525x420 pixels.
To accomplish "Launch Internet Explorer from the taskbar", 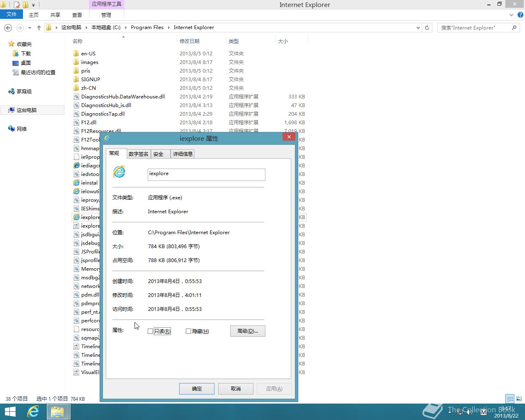I will click(33, 412).
